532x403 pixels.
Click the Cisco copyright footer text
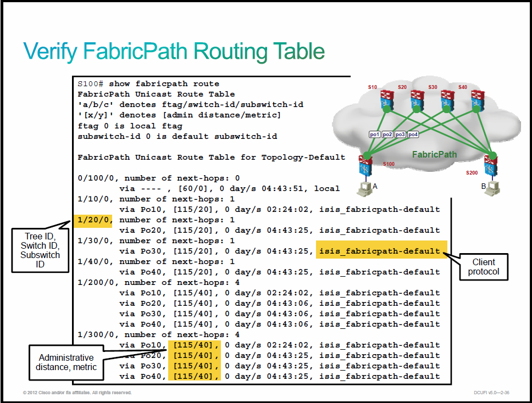tap(77, 393)
